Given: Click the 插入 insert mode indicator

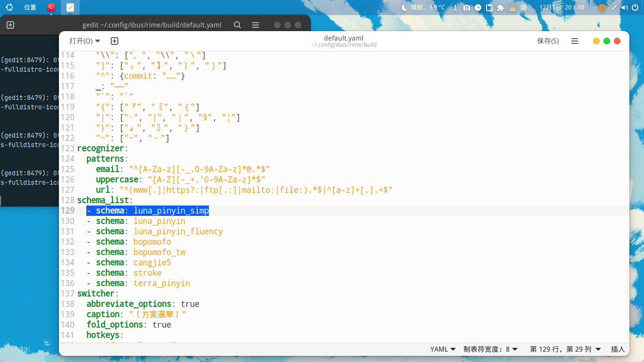Looking at the screenshot, I should [618, 349].
